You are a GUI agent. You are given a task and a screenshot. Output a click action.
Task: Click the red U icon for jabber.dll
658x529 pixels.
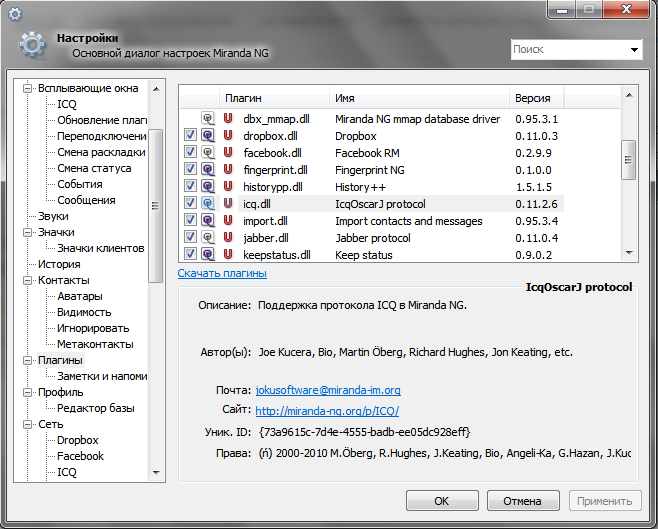[x=228, y=237]
